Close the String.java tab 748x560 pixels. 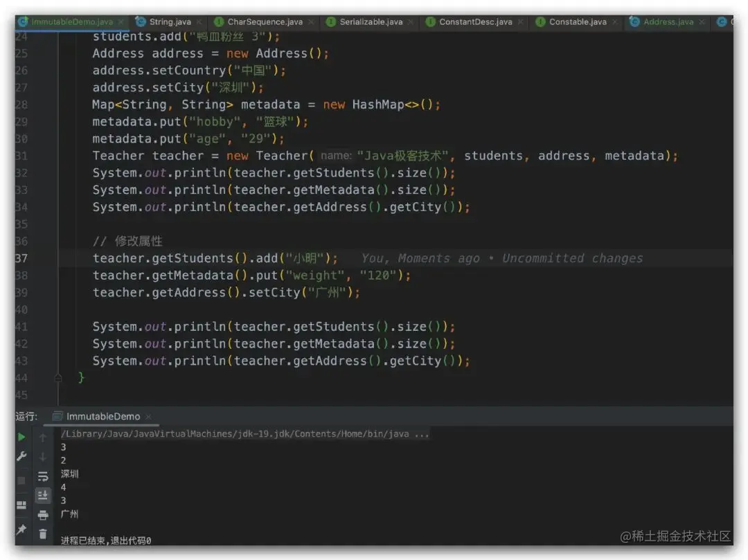pyautogui.click(x=199, y=22)
